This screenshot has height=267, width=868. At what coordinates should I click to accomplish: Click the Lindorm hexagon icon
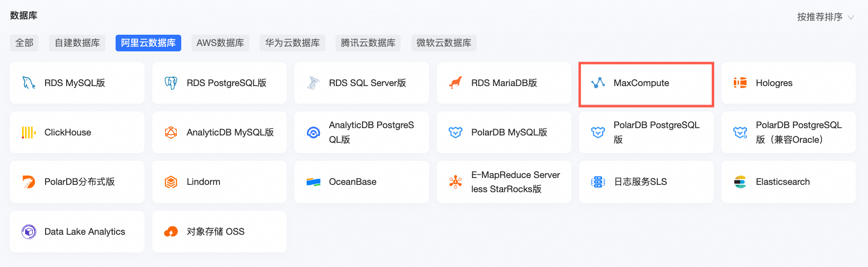[171, 182]
